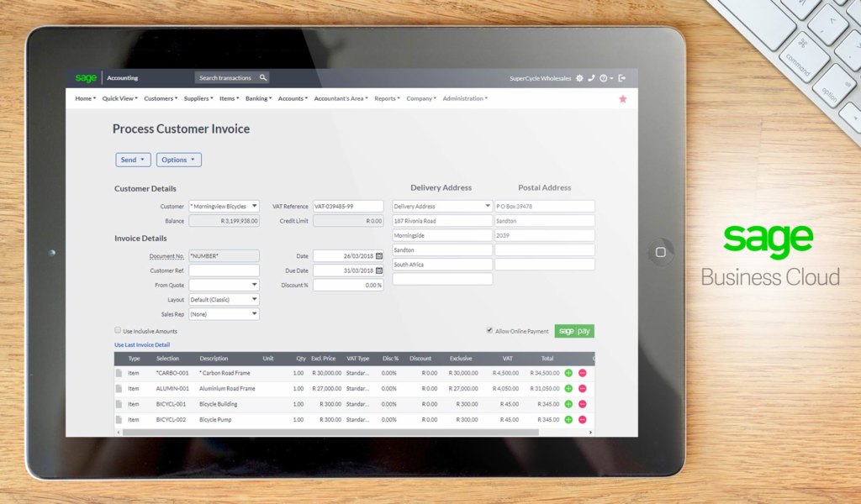Click the horizontal scrollbar under the table

tap(328, 433)
